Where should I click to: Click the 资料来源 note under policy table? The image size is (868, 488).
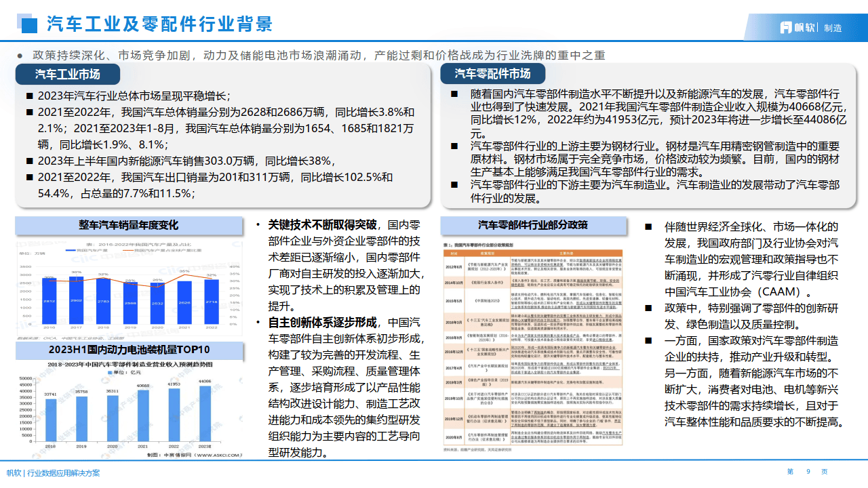pyautogui.click(x=477, y=450)
